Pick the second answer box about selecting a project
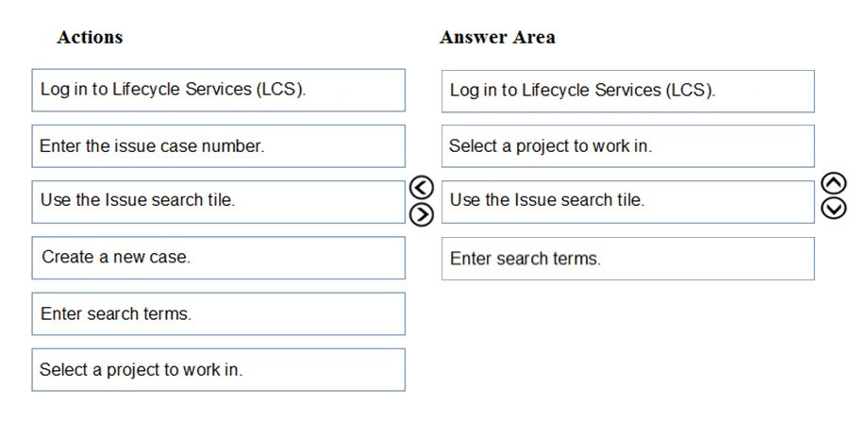This screenshot has width=868, height=422. 627,146
